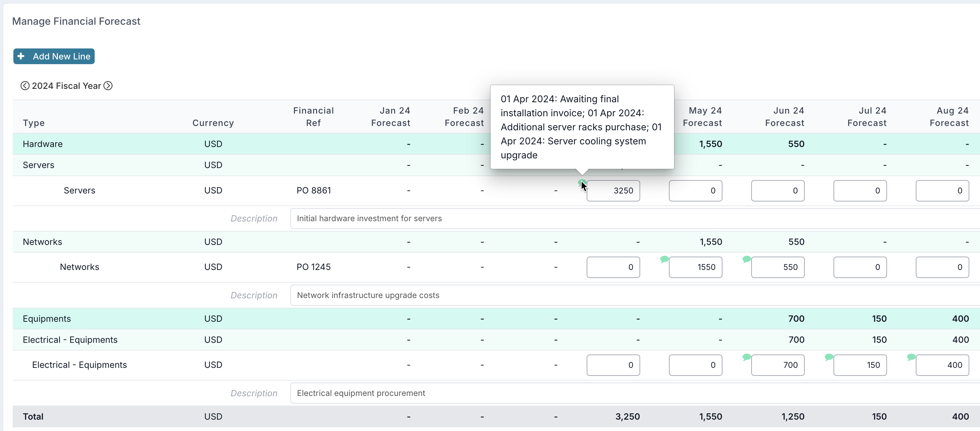Open comment bubble on Electrical Jul 24 cell
Image resolution: width=980 pixels, height=431 pixels.
pyautogui.click(x=828, y=357)
